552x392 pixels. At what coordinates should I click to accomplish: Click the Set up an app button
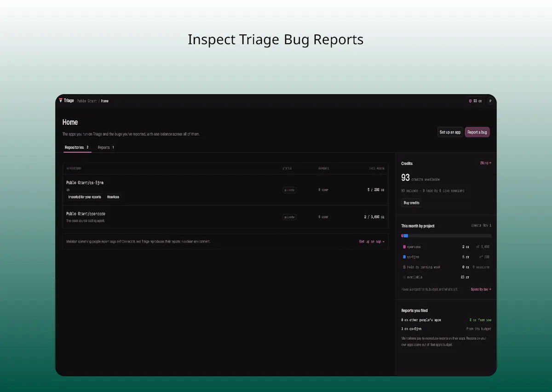point(450,132)
